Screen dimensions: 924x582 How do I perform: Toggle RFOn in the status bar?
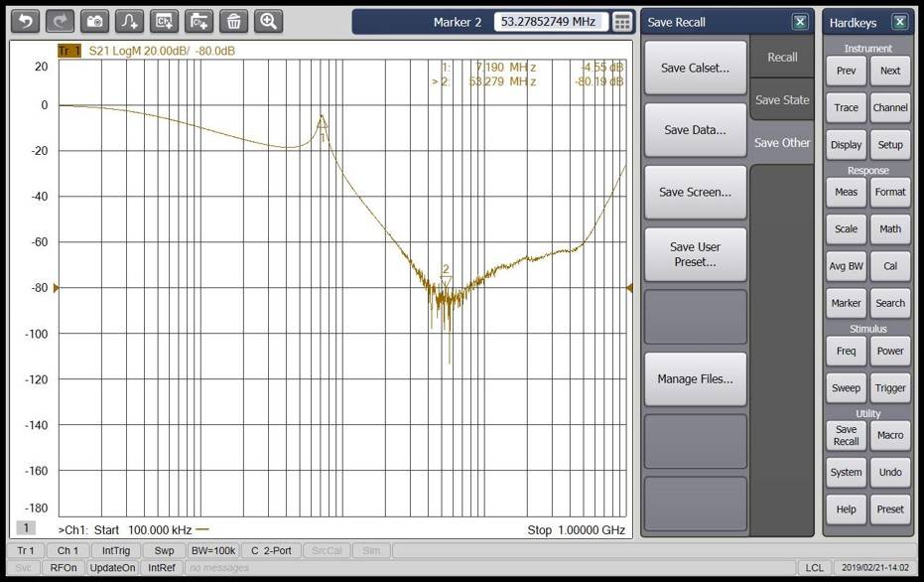click(x=64, y=567)
